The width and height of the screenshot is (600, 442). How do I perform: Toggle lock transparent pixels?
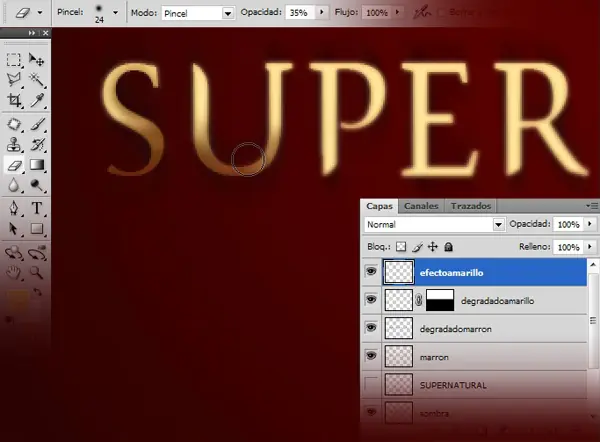[401, 247]
